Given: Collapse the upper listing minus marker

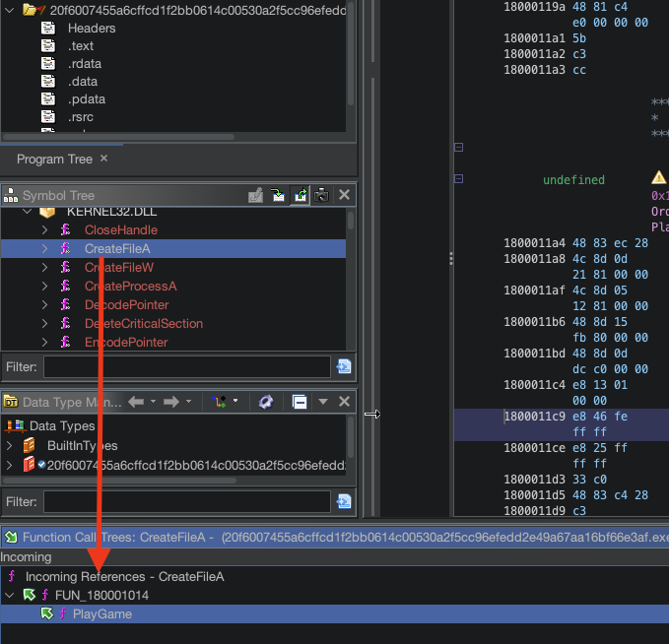Looking at the screenshot, I should (459, 147).
